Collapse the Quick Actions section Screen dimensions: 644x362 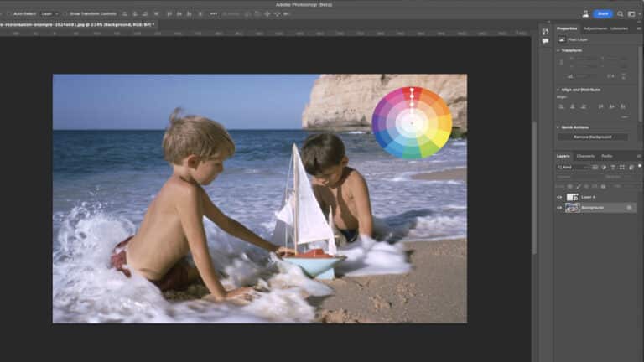point(558,127)
